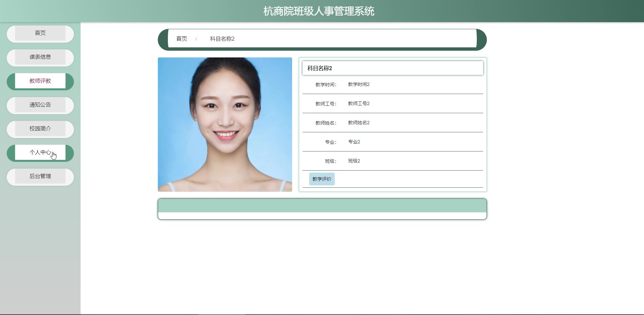Click the 专业: field label
Image resolution: width=644 pixels, height=315 pixels.
point(330,142)
